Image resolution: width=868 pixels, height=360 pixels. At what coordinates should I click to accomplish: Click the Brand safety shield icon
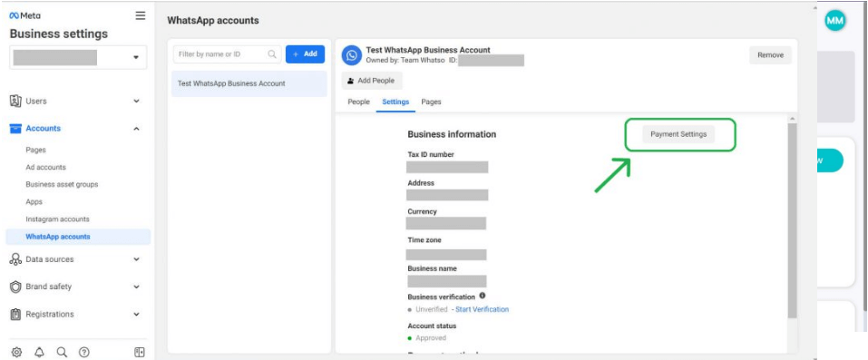tap(16, 287)
